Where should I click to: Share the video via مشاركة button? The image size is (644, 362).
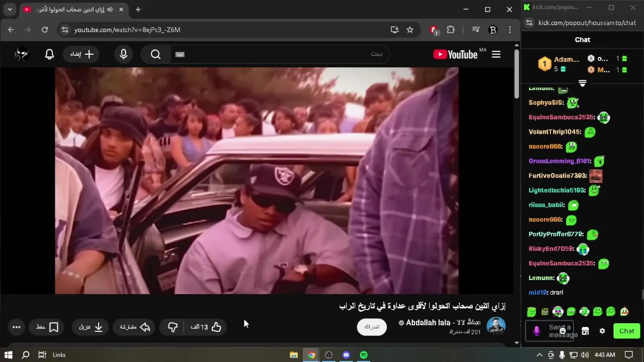coord(135,327)
